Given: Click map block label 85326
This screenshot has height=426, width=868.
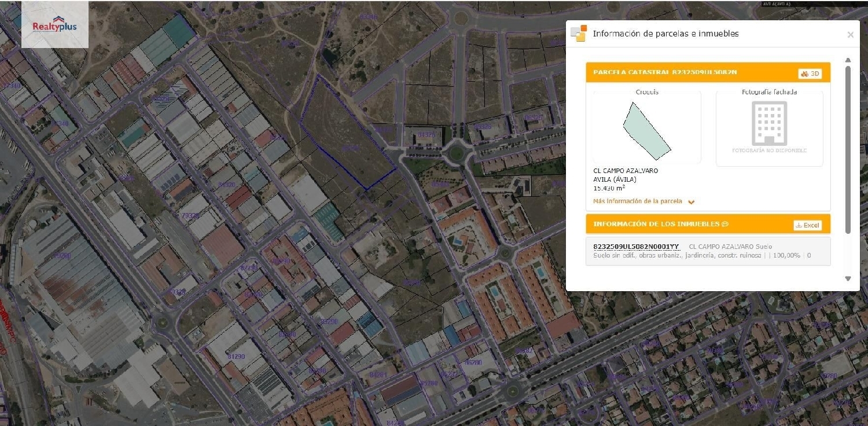Looking at the screenshot, I should (x=481, y=127).
